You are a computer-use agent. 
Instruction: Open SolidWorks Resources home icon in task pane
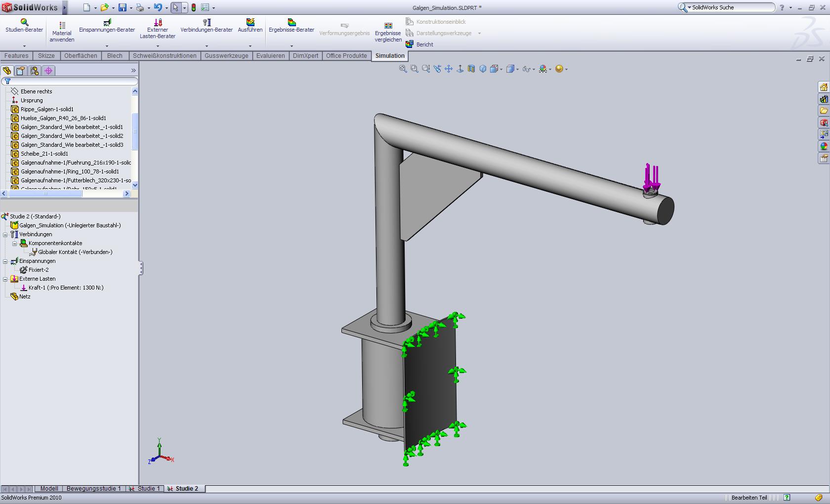(824, 87)
